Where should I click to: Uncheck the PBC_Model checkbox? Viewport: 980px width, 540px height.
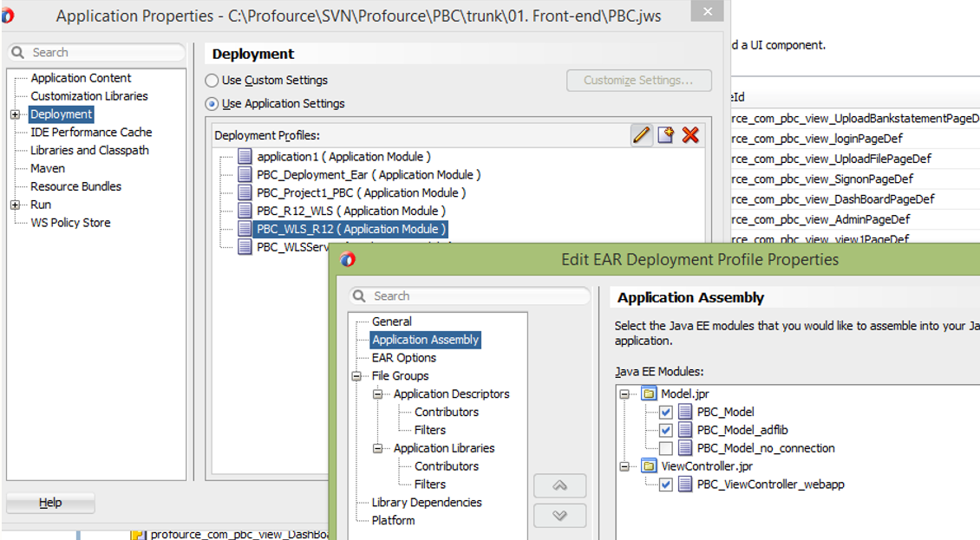(x=666, y=413)
